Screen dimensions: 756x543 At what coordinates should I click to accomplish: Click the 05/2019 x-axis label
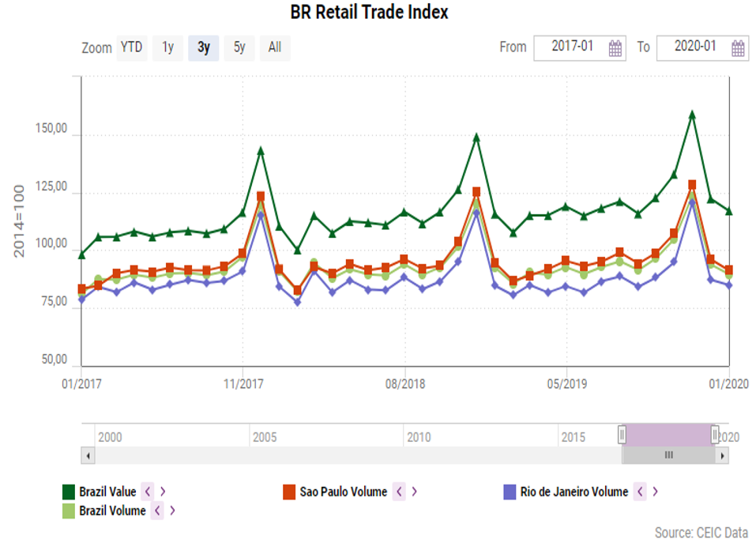coord(567,384)
